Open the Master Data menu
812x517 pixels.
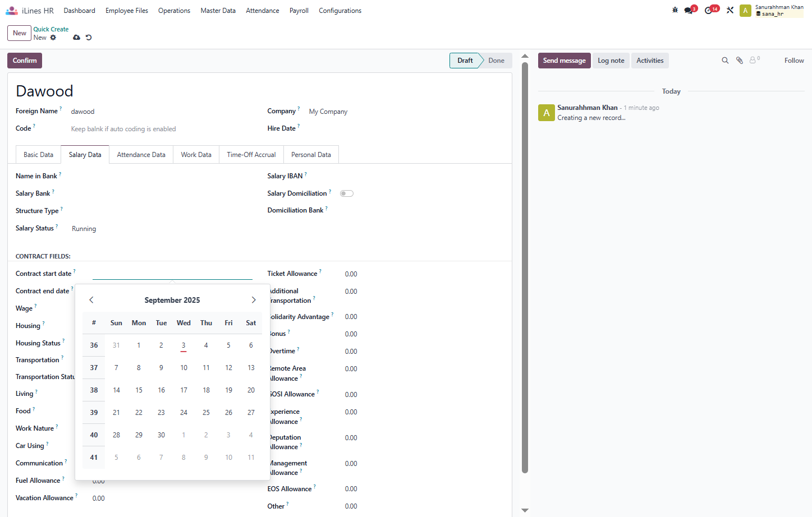218,11
